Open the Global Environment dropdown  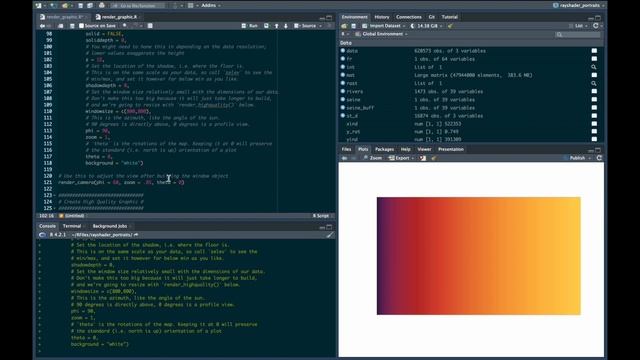tap(382, 34)
